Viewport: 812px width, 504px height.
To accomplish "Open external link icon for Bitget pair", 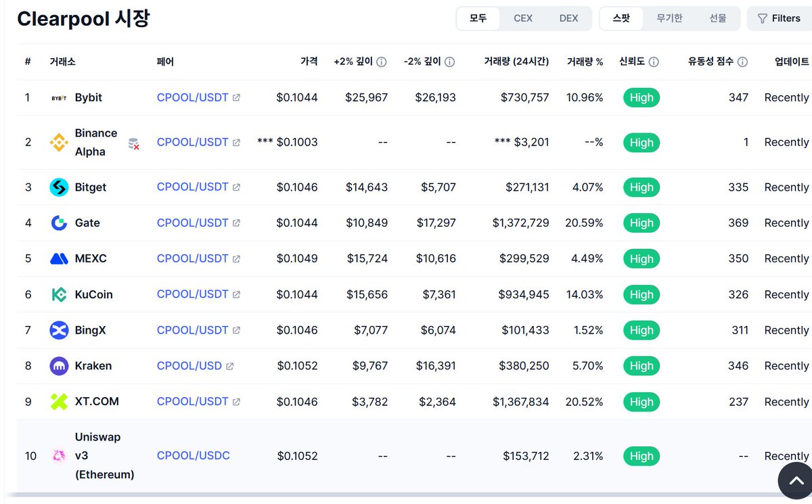I will [x=236, y=187].
